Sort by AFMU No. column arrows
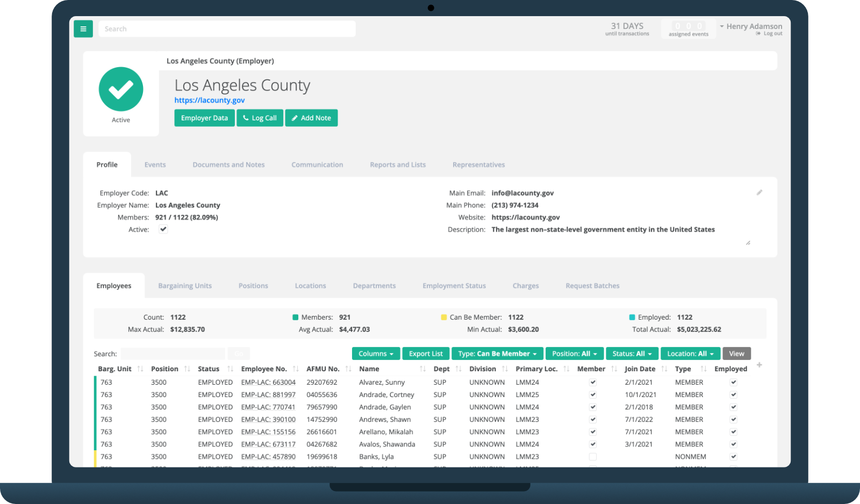 tap(348, 369)
